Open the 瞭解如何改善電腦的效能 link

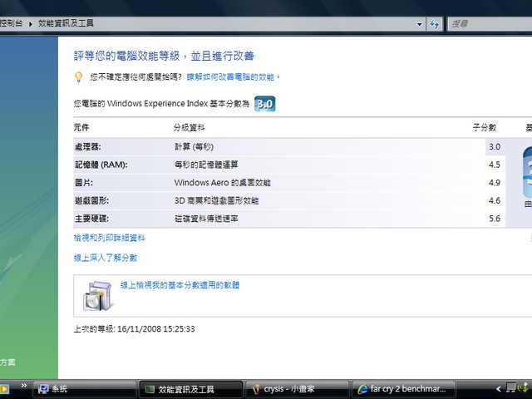tap(233, 77)
